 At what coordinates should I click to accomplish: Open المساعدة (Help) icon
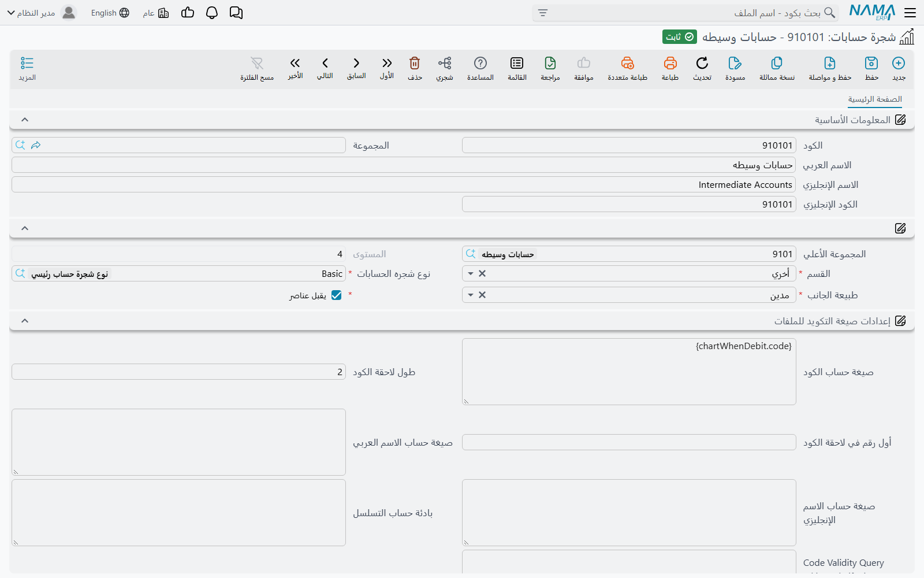click(x=480, y=63)
